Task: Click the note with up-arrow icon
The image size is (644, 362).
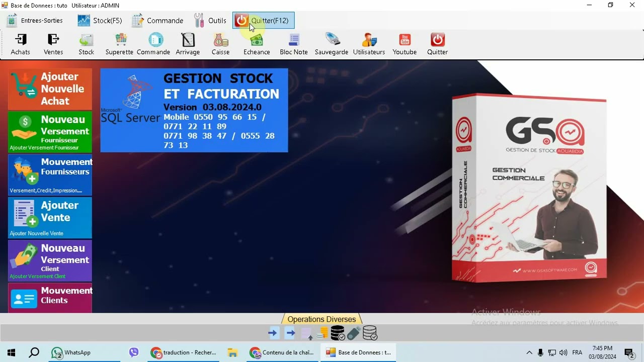Action: point(306,333)
